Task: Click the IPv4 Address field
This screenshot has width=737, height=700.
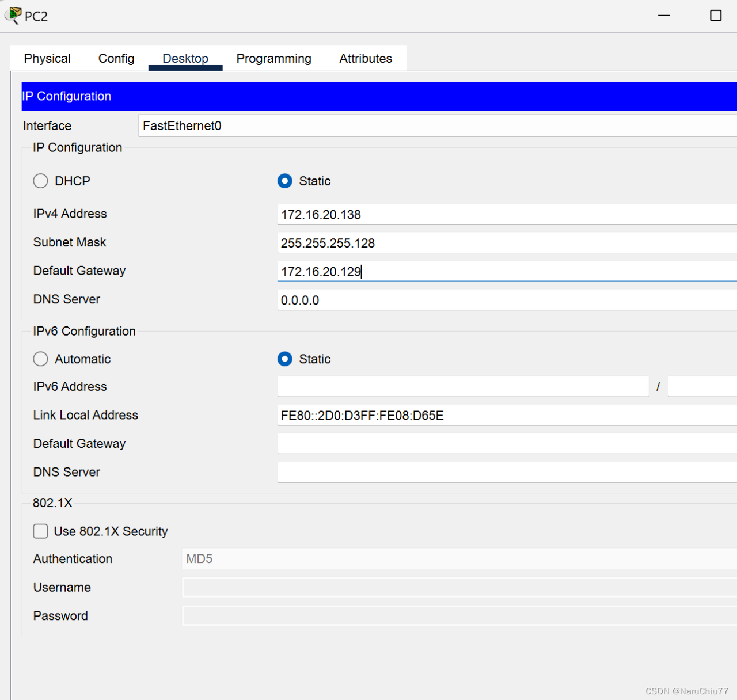Action: point(507,215)
